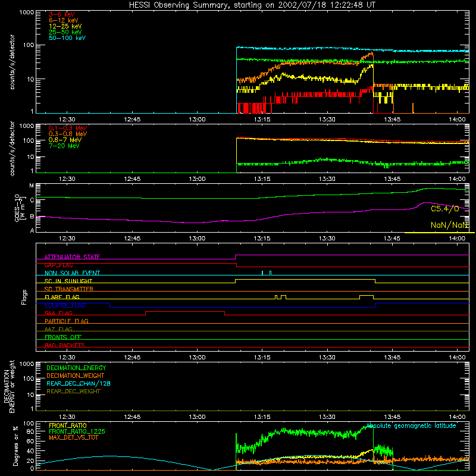
Task: Select the SAA_FLAG label
Action: pos(58,313)
